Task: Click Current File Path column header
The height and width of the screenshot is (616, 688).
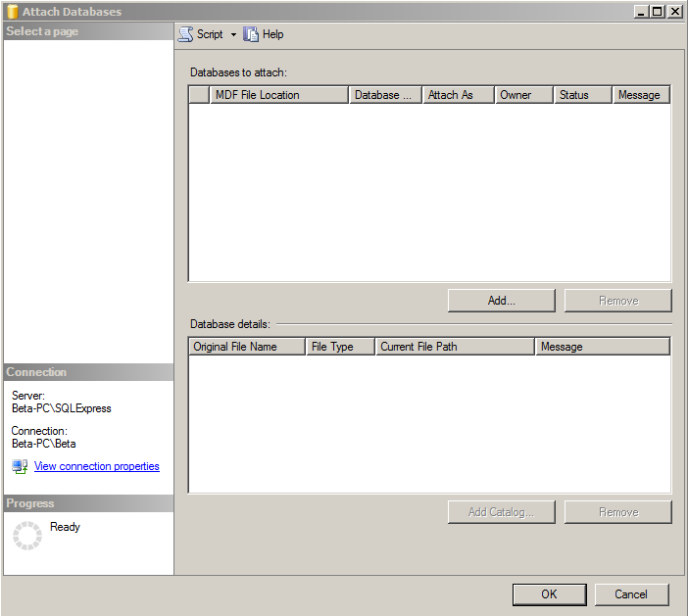Action: point(455,347)
